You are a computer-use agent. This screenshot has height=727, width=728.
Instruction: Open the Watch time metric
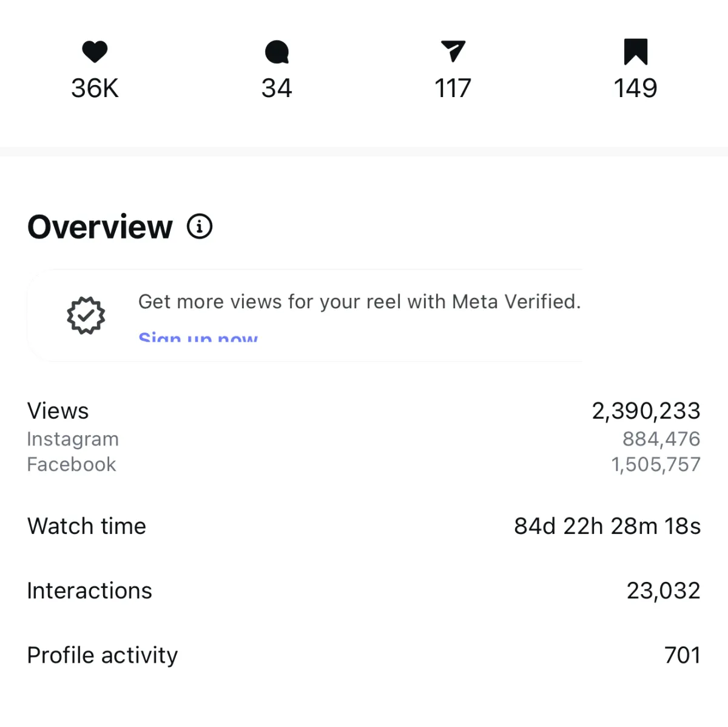(x=87, y=526)
